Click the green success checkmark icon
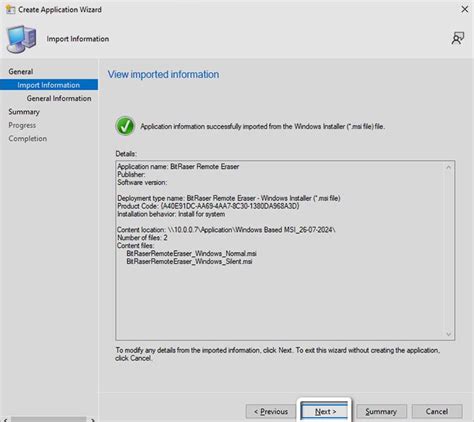 pyautogui.click(x=125, y=126)
